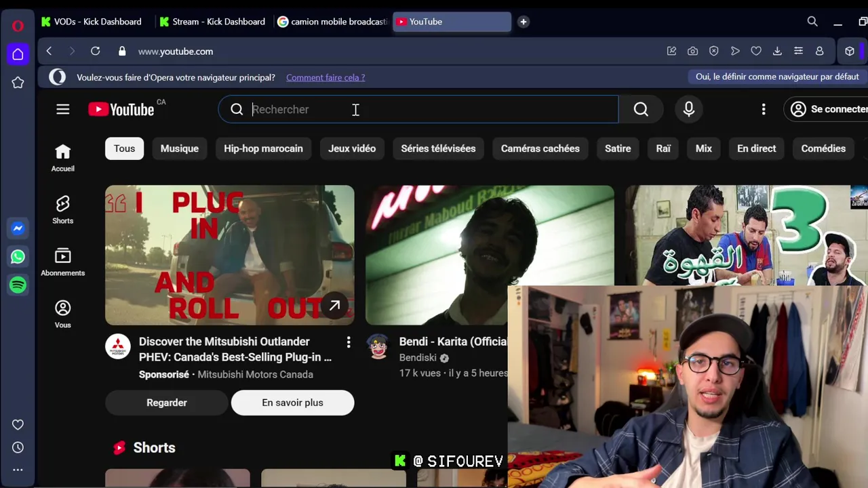Open YouTube settings three-dot menu

764,109
